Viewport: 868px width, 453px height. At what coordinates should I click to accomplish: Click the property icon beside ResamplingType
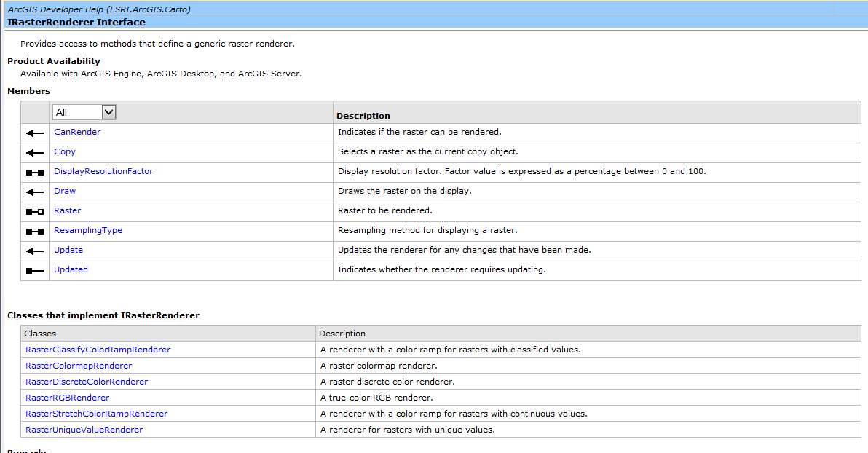[35, 232]
